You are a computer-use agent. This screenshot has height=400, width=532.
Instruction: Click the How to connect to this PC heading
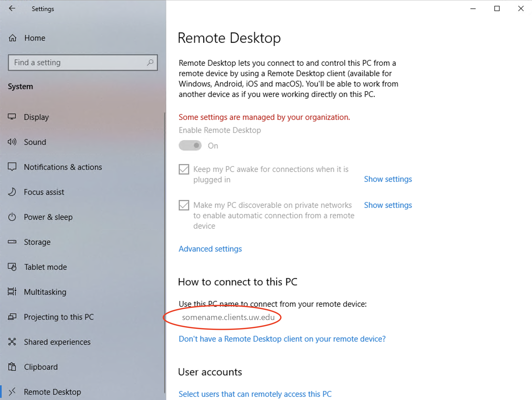[238, 282]
